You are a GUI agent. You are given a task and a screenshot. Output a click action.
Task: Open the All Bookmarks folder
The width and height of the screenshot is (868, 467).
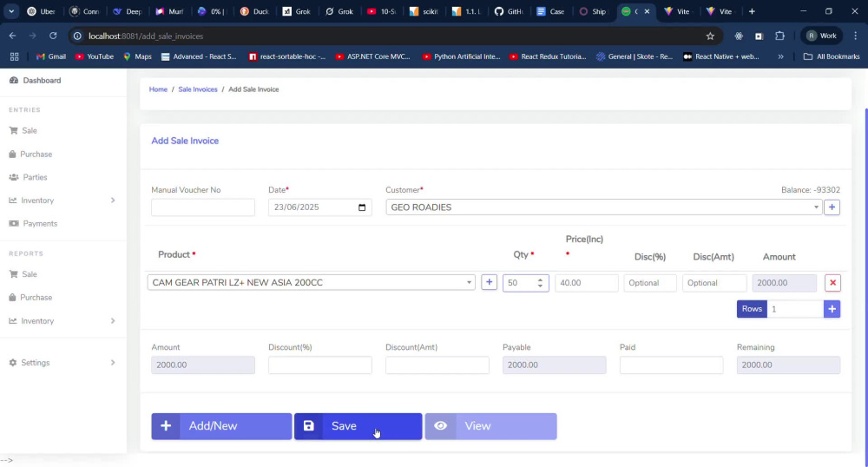[x=832, y=56]
